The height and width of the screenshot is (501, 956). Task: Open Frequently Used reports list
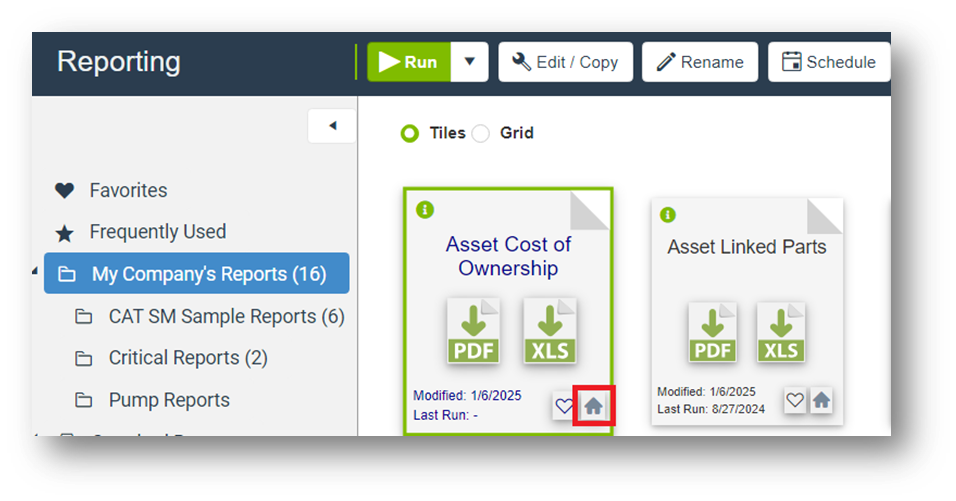click(x=157, y=232)
